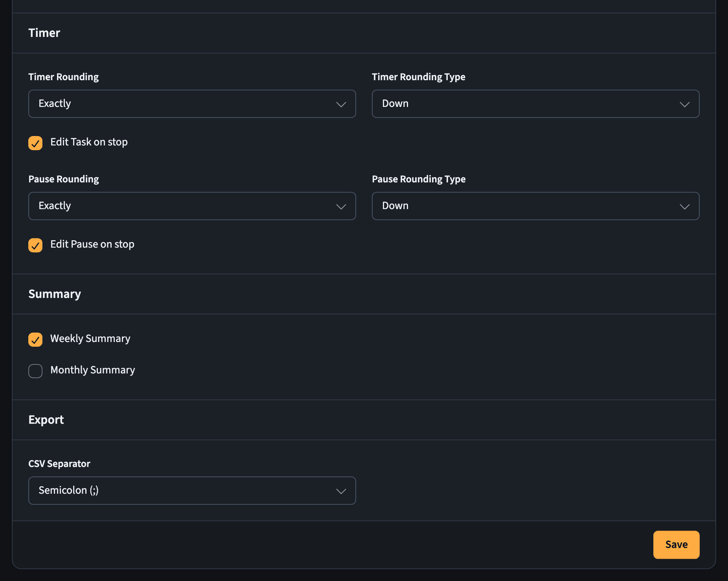Click the Save button

point(676,545)
